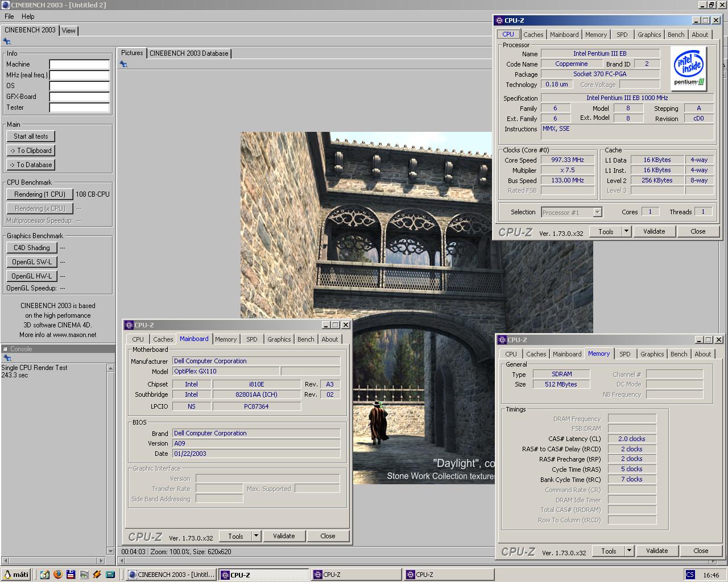This screenshot has width=728, height=582.
Task: Open the File menu in CINEBENCH
Action: click(x=9, y=16)
